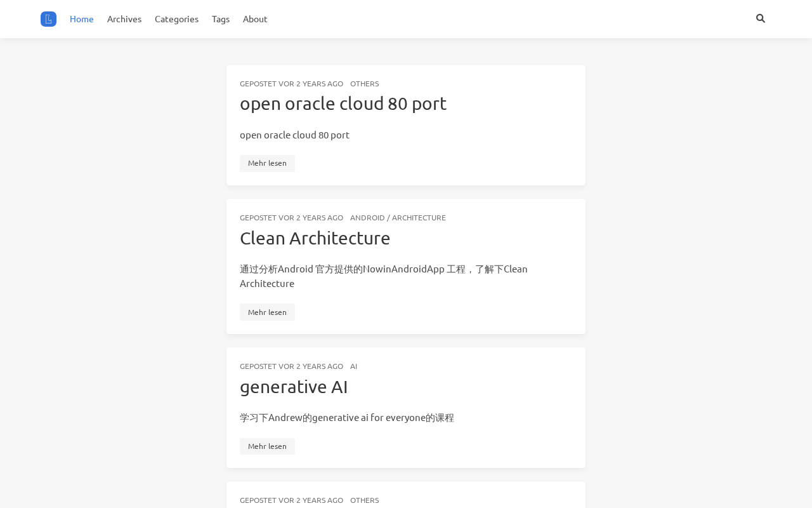Open the Tags page
The height and width of the screenshot is (508, 812).
tap(221, 19)
